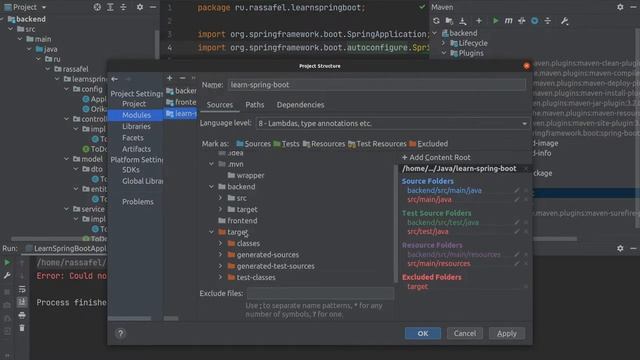Mark as Tests folder
The image size is (640, 360).
pyautogui.click(x=286, y=144)
